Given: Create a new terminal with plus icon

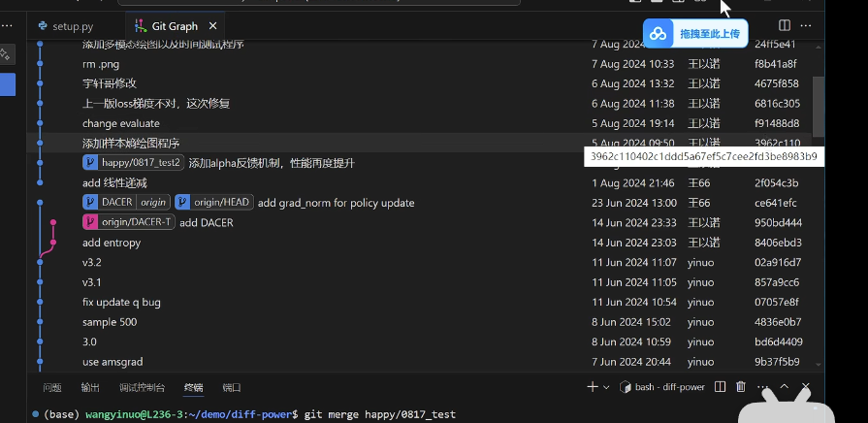Looking at the screenshot, I should coord(593,387).
